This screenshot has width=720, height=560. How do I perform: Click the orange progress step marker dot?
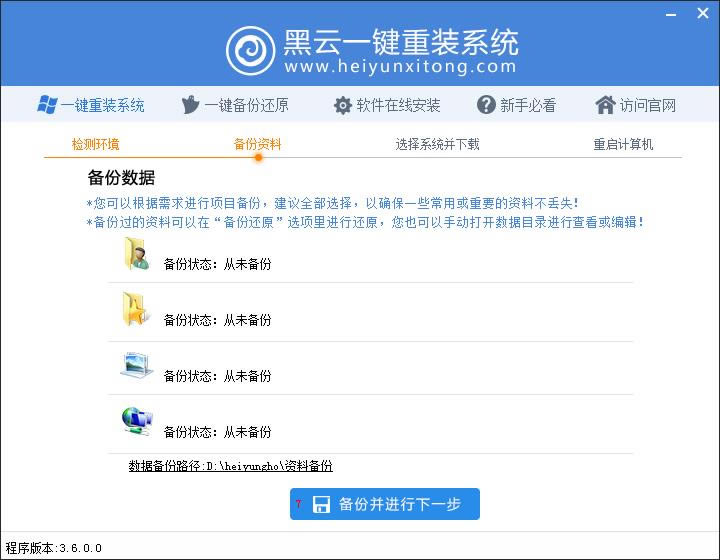[259, 157]
